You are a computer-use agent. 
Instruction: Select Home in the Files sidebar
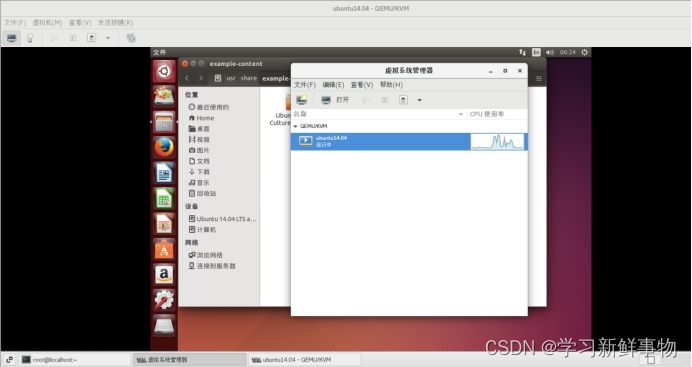coord(202,118)
